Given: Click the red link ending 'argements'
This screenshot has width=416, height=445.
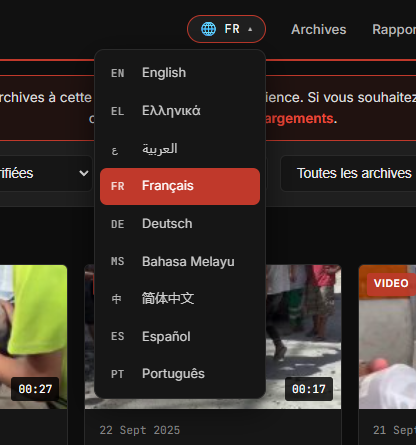Looking at the screenshot, I should (299, 119).
